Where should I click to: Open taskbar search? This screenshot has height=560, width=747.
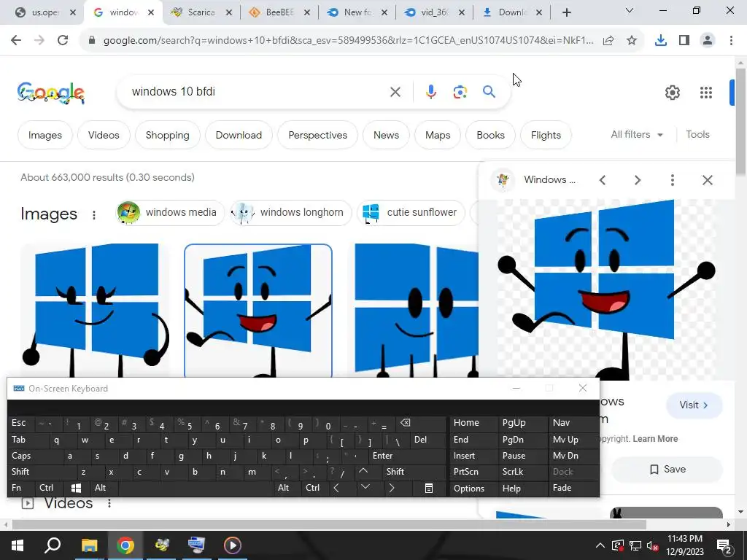[53, 545]
